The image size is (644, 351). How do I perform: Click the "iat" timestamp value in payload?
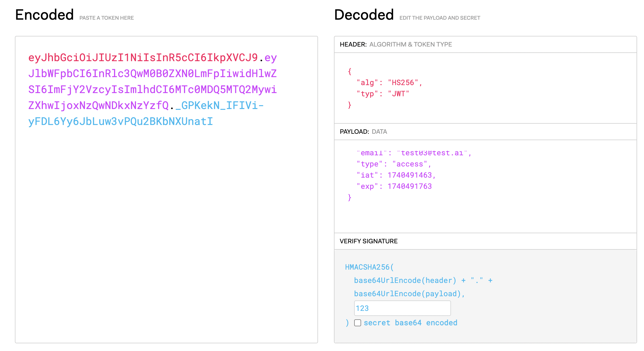409,175
